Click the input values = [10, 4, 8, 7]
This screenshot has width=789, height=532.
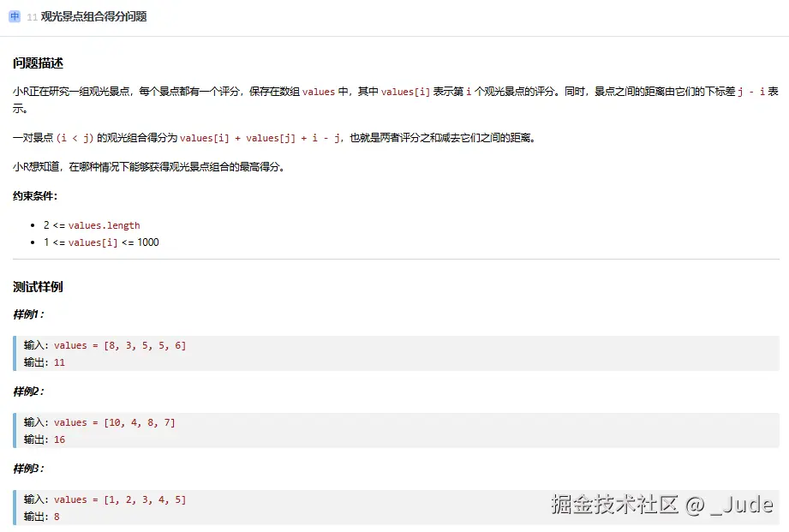pyautogui.click(x=114, y=422)
